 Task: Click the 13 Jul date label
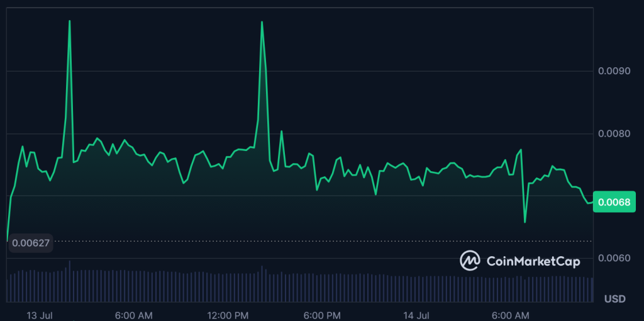[x=40, y=314]
